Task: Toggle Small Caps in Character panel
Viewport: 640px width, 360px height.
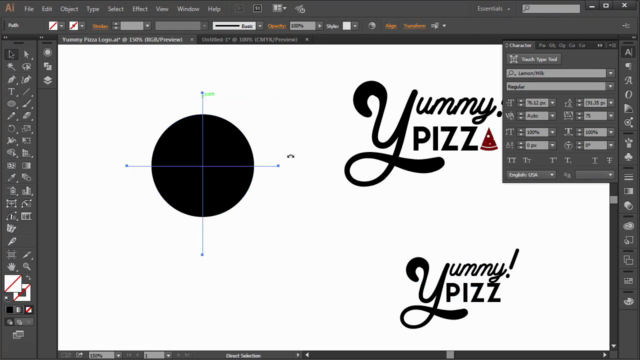Action: pos(527,160)
